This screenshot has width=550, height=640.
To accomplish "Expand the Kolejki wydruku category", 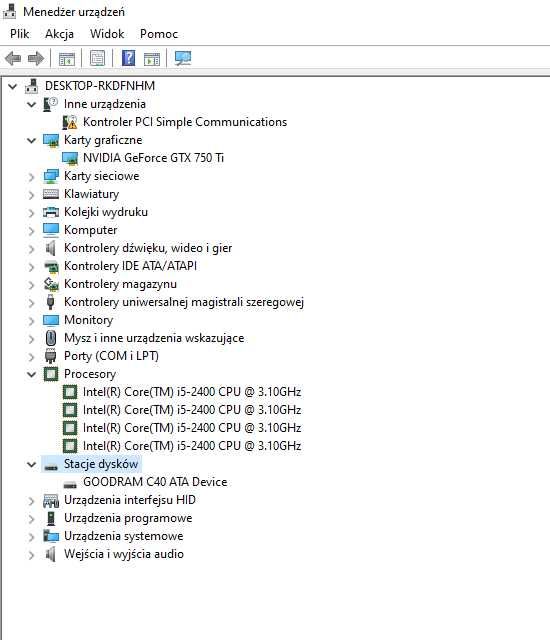I will pos(31,213).
